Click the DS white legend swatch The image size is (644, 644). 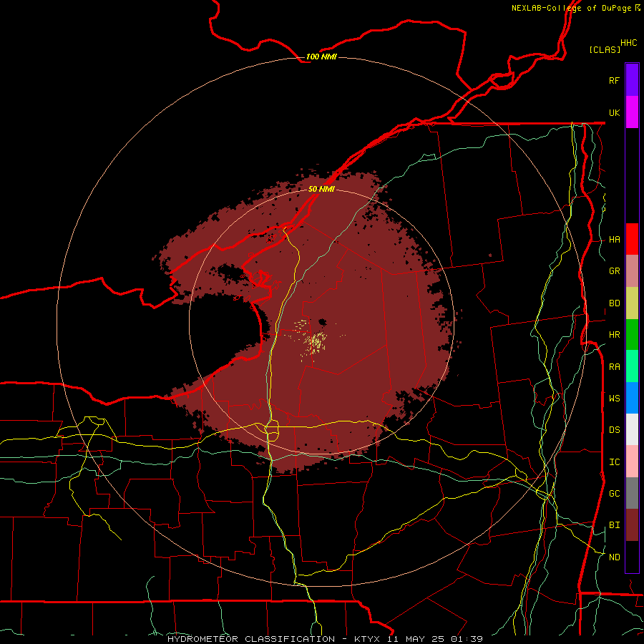click(632, 429)
